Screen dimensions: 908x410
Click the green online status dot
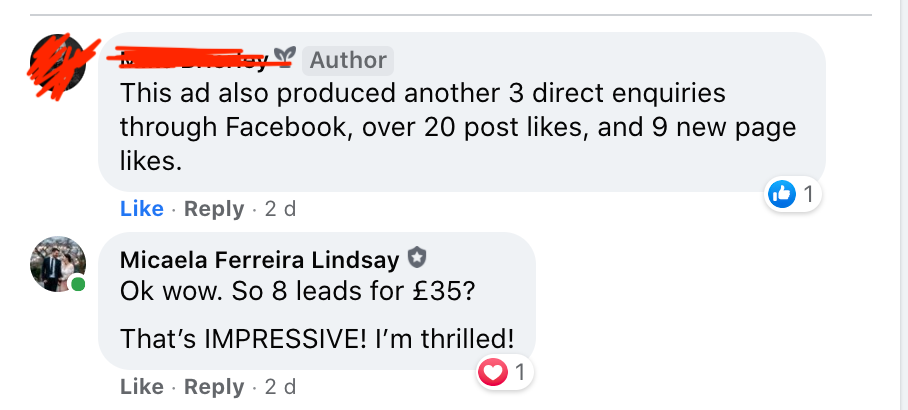pyautogui.click(x=78, y=284)
